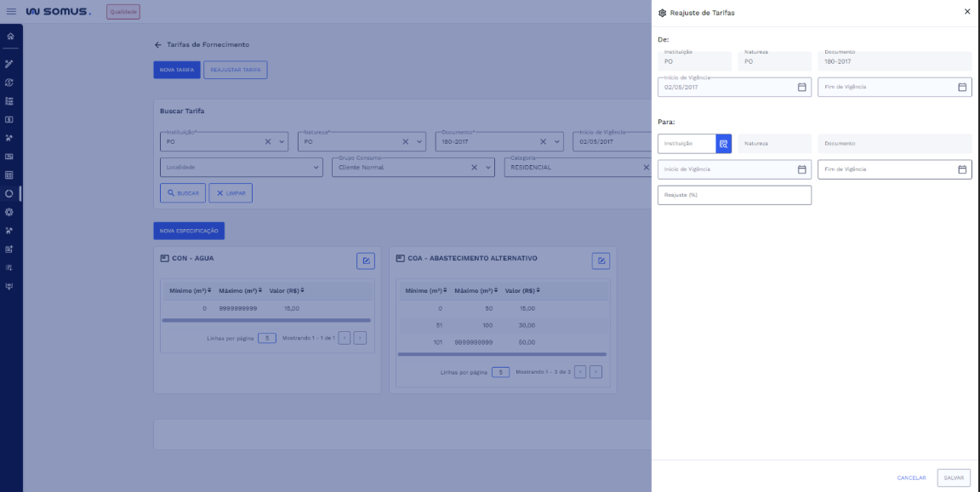Click the Reajuste (%) input field

(734, 195)
